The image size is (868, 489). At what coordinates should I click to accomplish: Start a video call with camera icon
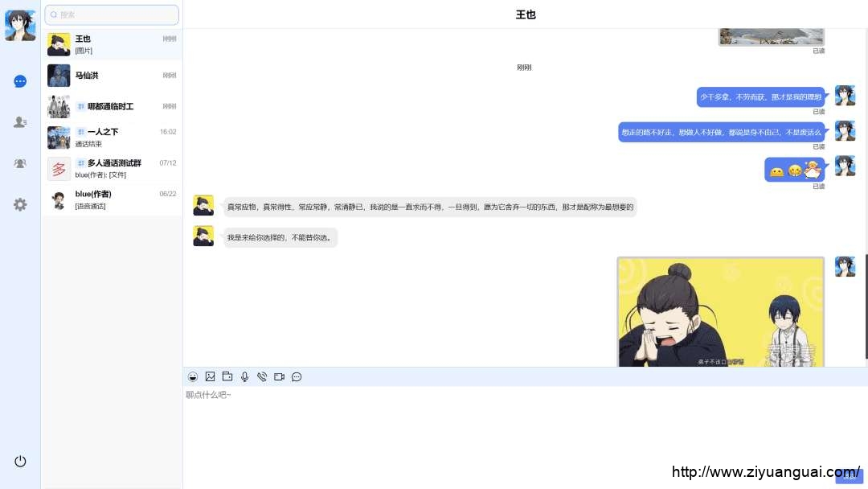279,376
